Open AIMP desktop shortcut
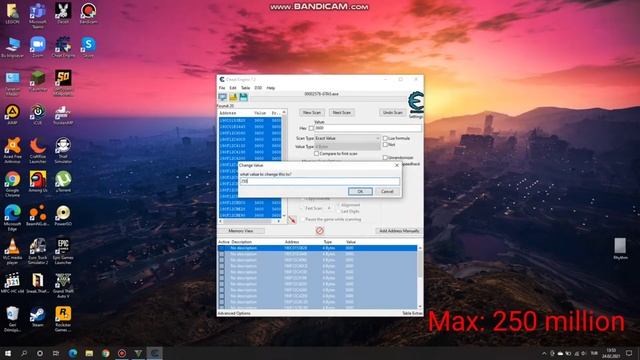Viewport: 640px width, 360px height. (x=12, y=115)
